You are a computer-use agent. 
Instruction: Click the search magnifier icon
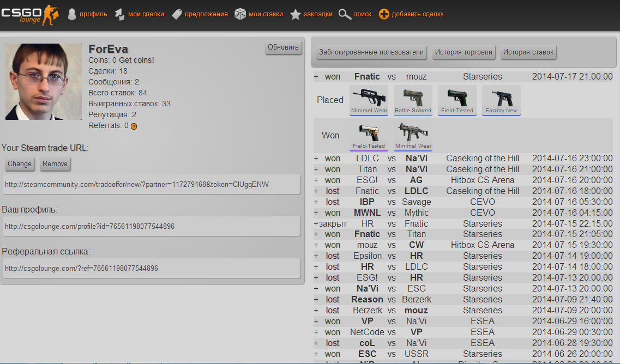coord(345,15)
